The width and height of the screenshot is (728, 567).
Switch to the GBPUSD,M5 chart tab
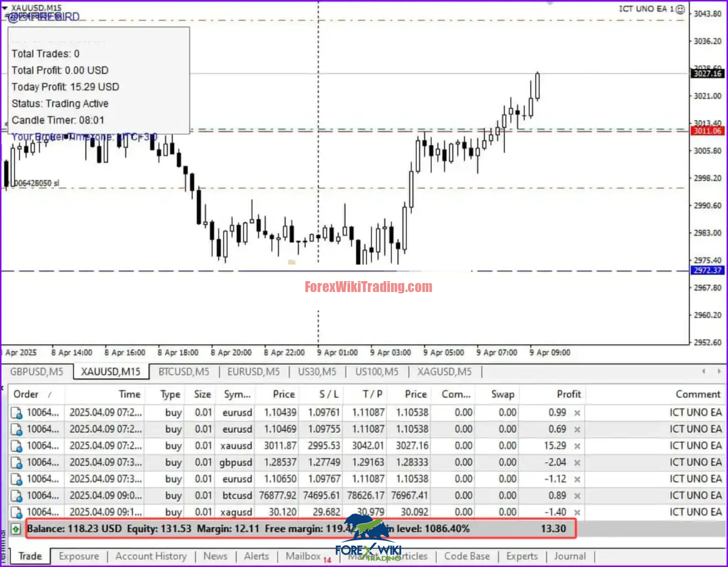pyautogui.click(x=36, y=372)
